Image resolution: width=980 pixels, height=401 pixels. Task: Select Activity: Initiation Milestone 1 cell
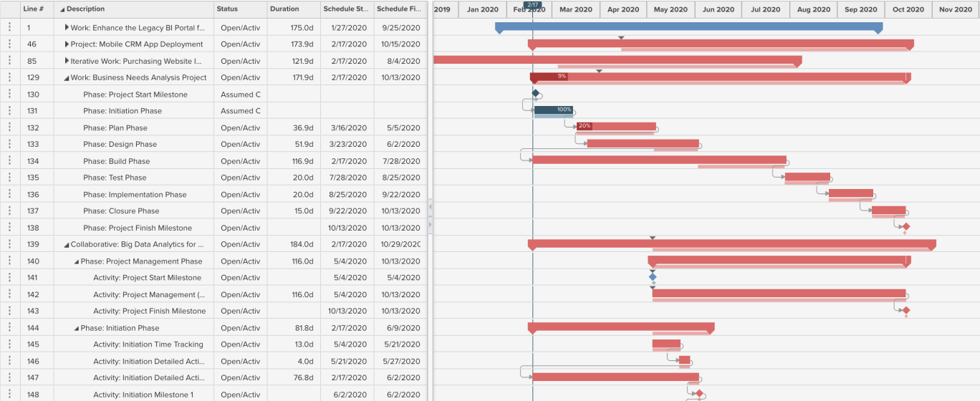pyautogui.click(x=134, y=395)
